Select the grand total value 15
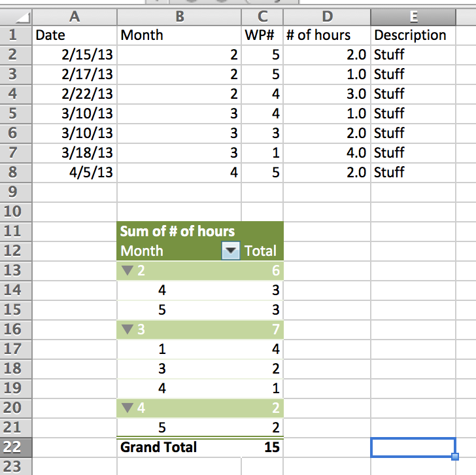This screenshot has width=476, height=475. (262, 448)
